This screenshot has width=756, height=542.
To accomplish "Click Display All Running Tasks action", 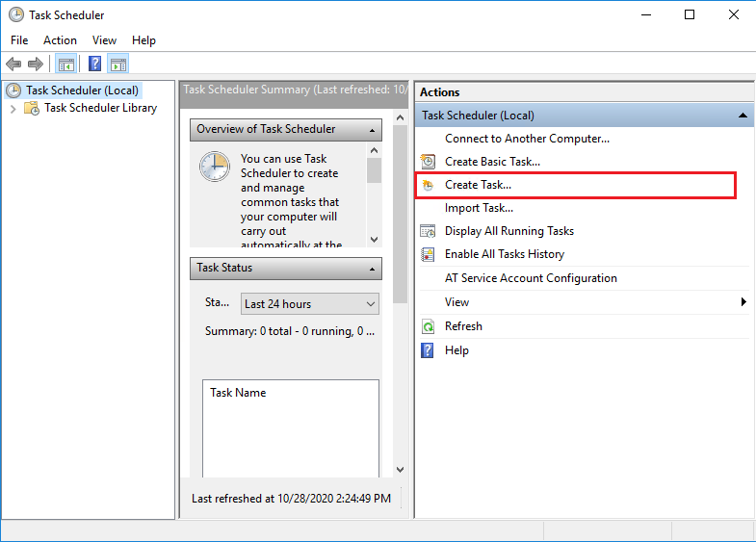I will tap(509, 231).
